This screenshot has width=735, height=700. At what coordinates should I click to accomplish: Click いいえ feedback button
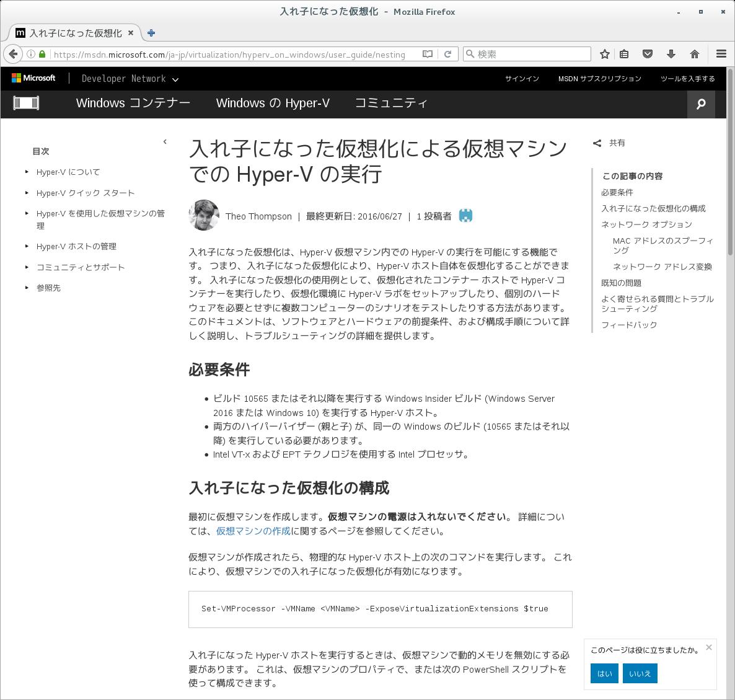click(x=640, y=673)
